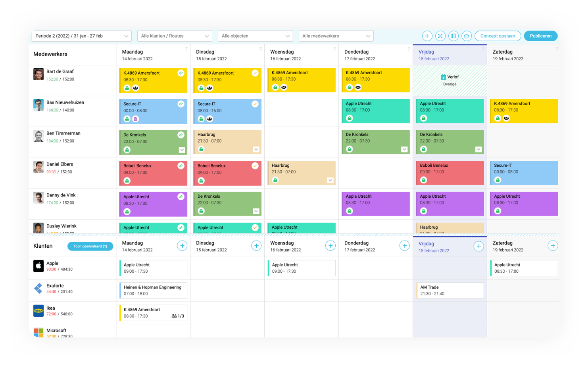This screenshot has width=588, height=366.
Task: Add a client shift on Woensdag
Action: (x=330, y=246)
